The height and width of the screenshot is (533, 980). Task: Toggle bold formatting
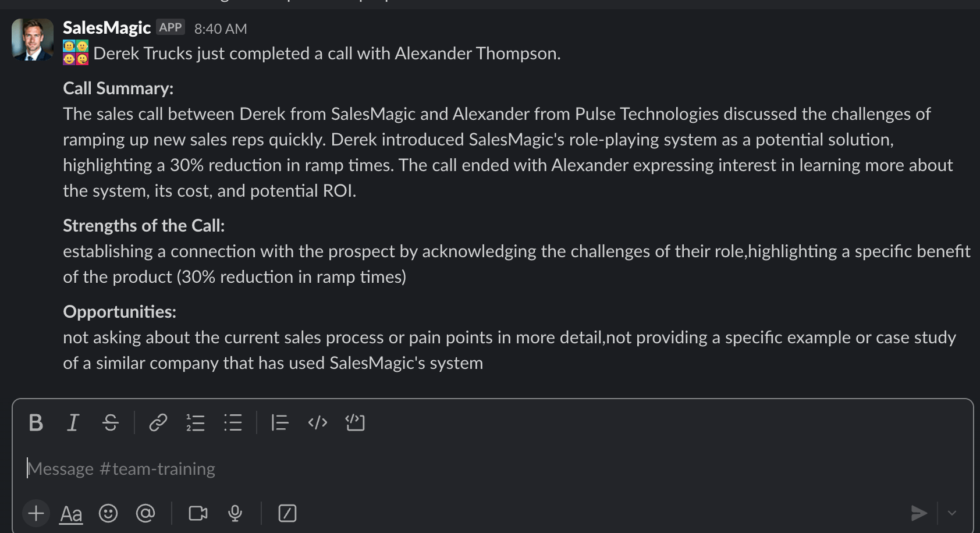point(35,423)
